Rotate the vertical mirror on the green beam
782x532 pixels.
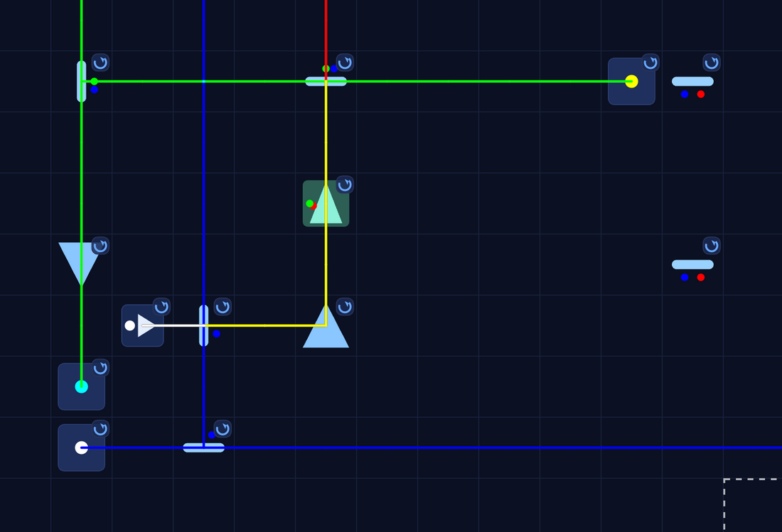point(100,63)
